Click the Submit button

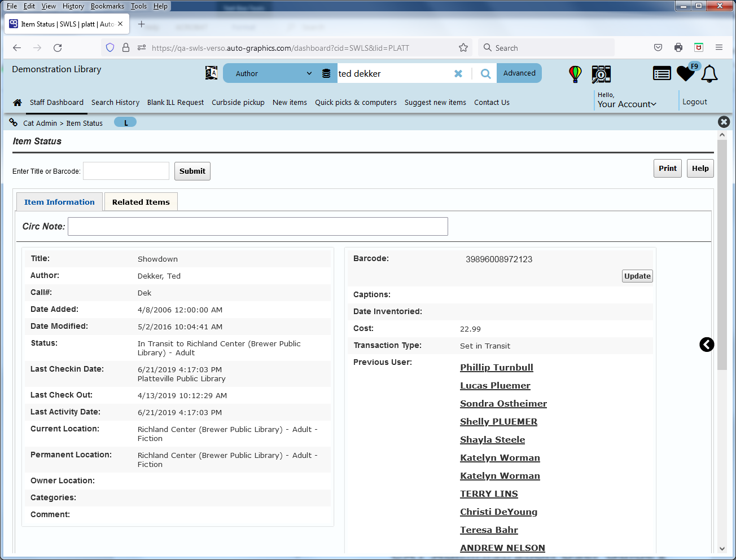tap(192, 171)
